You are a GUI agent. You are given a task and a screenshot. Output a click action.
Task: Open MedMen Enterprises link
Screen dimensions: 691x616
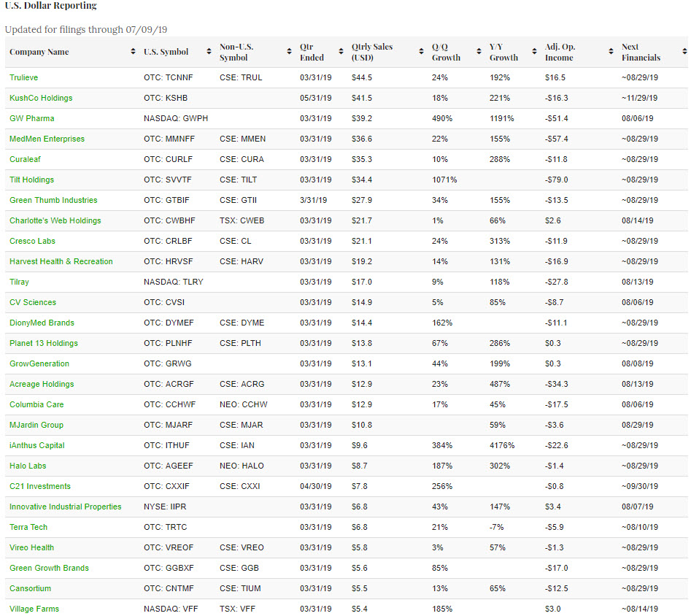click(47, 139)
